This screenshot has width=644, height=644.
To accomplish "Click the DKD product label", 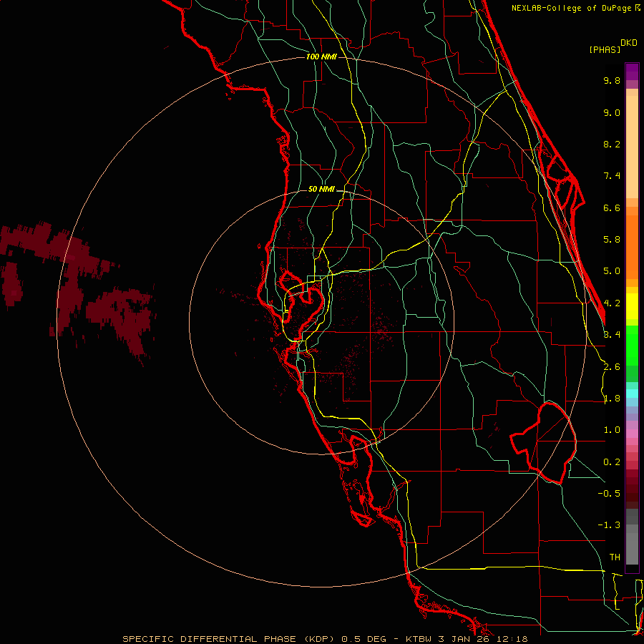I will tap(629, 43).
